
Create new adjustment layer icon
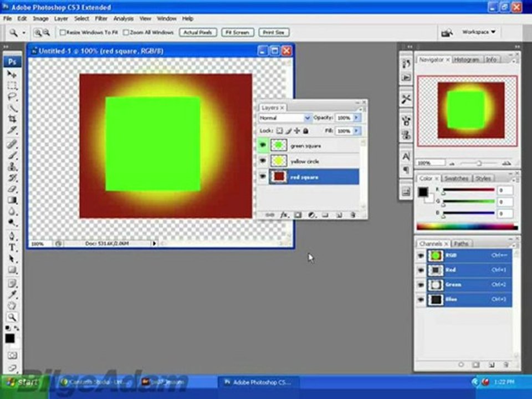311,215
